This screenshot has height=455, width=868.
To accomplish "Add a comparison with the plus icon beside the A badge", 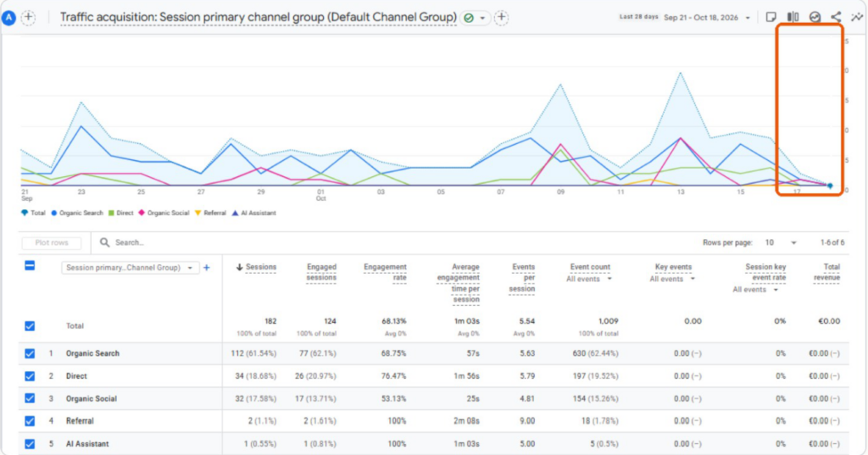I will click(28, 18).
